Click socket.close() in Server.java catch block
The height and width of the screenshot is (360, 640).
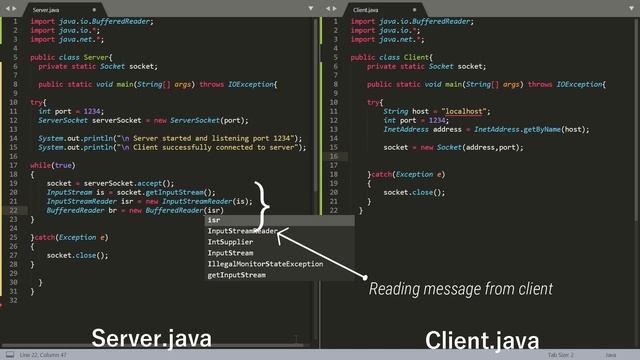pyautogui.click(x=77, y=256)
